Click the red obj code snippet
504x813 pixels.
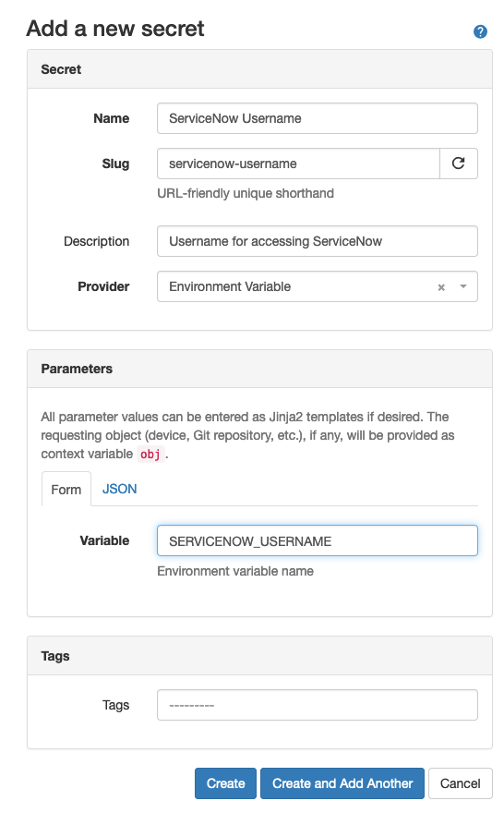tap(150, 455)
